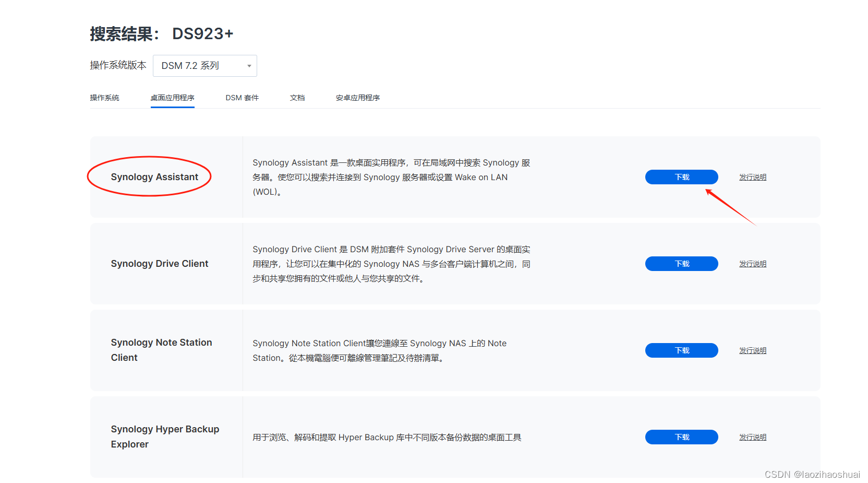This screenshot has width=868, height=483.
Task: Click the Synology Note Station Client title
Action: [x=162, y=350]
